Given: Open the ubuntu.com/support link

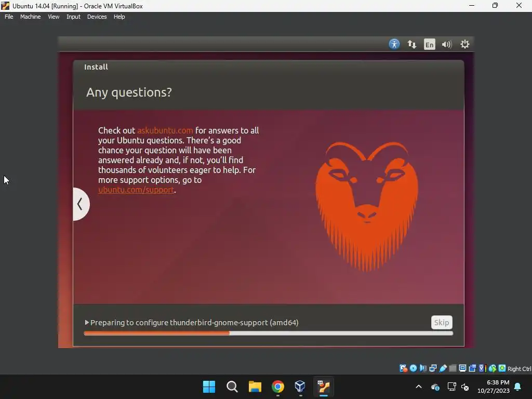Looking at the screenshot, I should coord(136,190).
